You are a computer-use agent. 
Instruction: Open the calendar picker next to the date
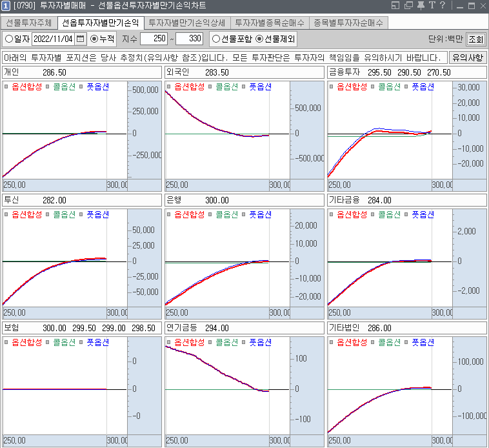(x=81, y=39)
